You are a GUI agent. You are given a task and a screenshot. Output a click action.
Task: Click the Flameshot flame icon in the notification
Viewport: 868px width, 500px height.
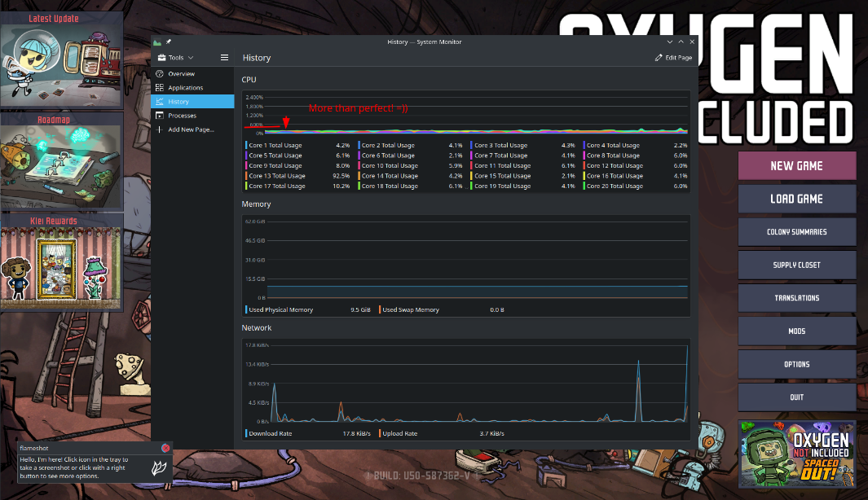(161, 467)
